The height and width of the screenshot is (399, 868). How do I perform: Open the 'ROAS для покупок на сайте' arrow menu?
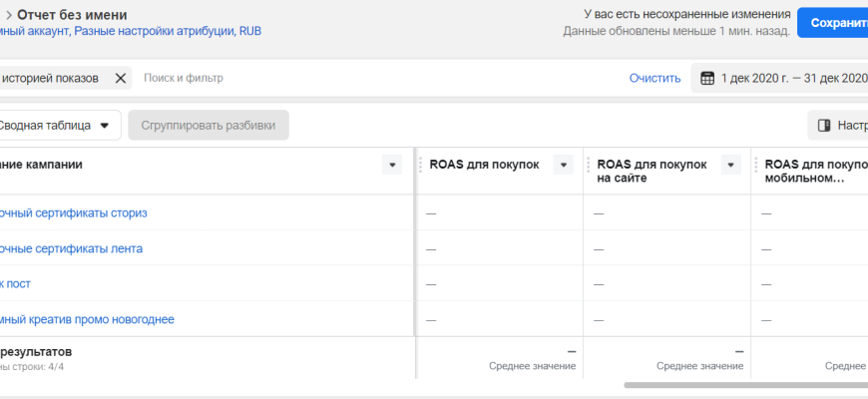731,165
